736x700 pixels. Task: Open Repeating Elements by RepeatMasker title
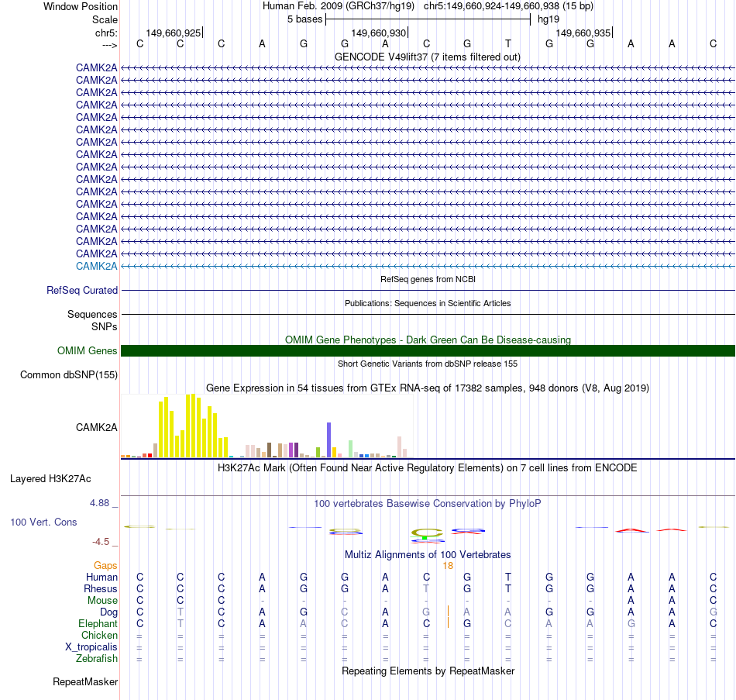tap(428, 671)
